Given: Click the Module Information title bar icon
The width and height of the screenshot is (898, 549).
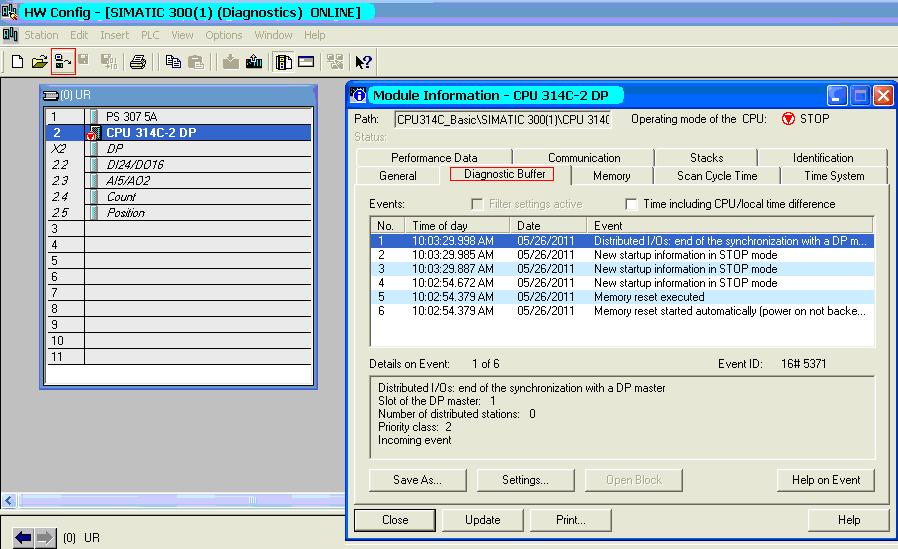Looking at the screenshot, I should [x=359, y=95].
